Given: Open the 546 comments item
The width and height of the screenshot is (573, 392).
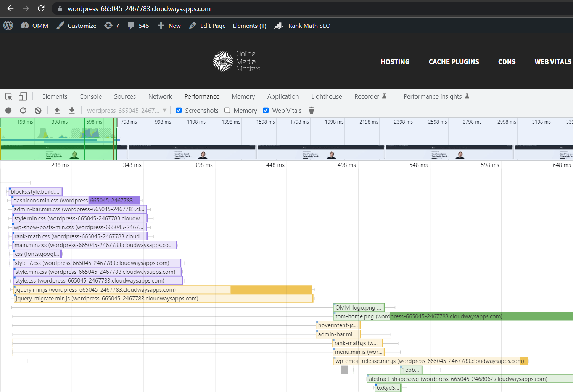Looking at the screenshot, I should click(138, 26).
